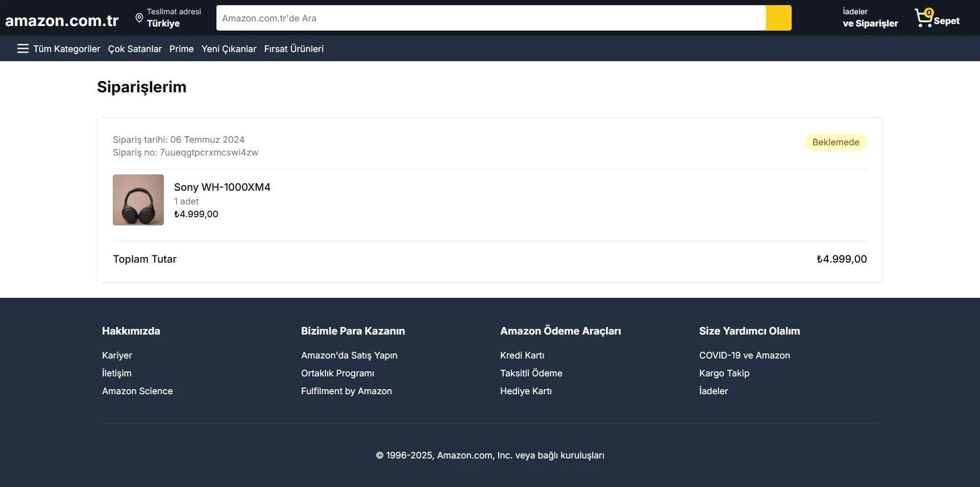Focus the Amazon.com.tr'de Ara search field
The width and height of the screenshot is (980, 487).
491,18
